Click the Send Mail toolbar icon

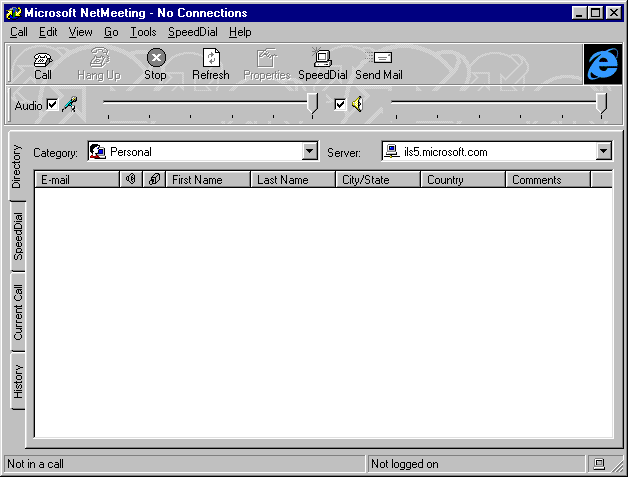379,57
